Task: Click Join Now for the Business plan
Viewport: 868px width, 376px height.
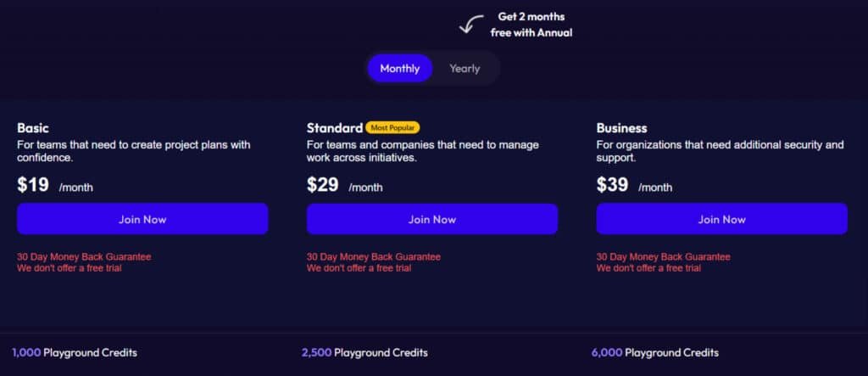Action: (x=721, y=219)
